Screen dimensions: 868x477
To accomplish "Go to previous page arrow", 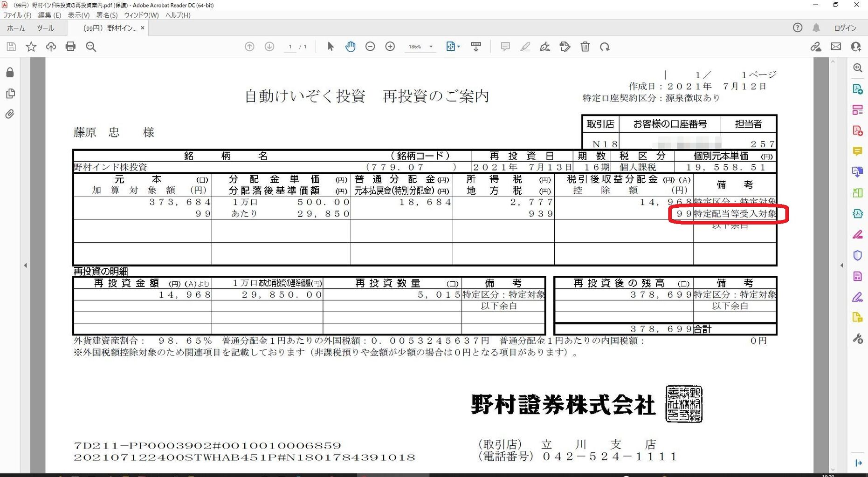I will 249,47.
